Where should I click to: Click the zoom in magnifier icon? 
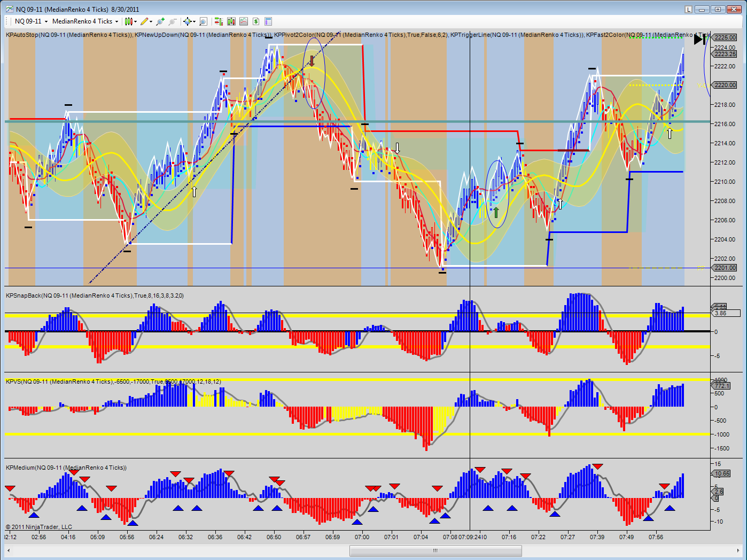point(160,21)
